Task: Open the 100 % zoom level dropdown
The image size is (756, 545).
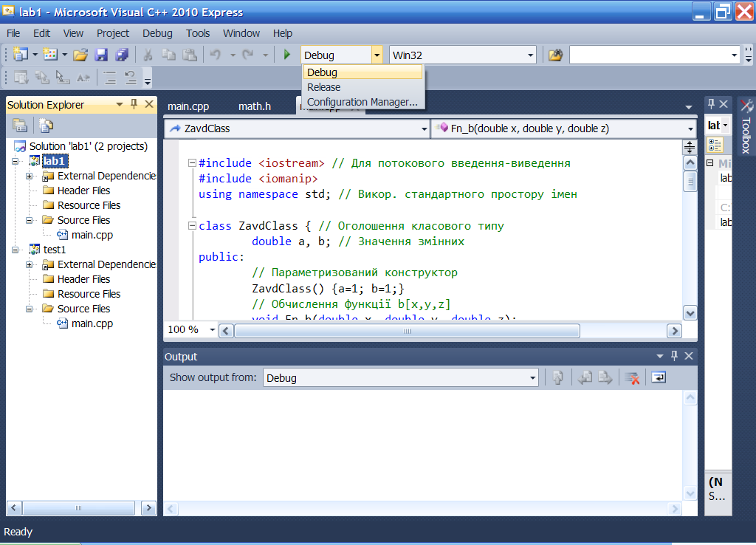Action: (212, 330)
